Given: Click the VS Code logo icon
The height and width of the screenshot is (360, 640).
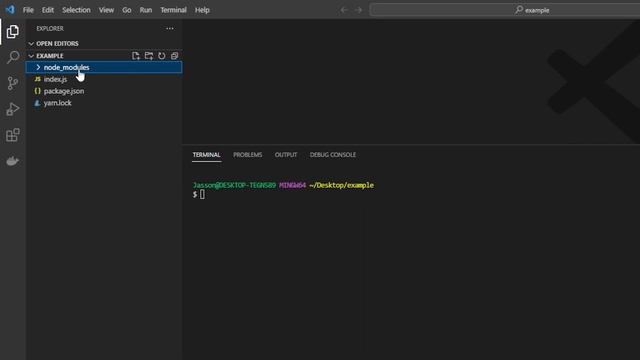Looking at the screenshot, I should (x=10, y=9).
